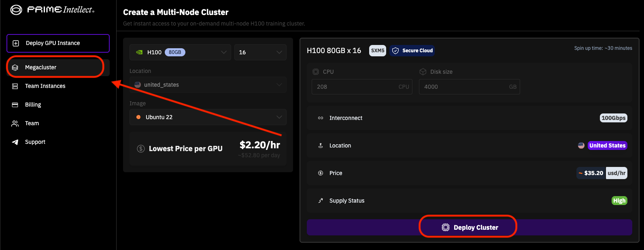Screen dimensions: 644x250
Task: Open the Ubuntu 22 image dropdown
Action: (x=208, y=117)
